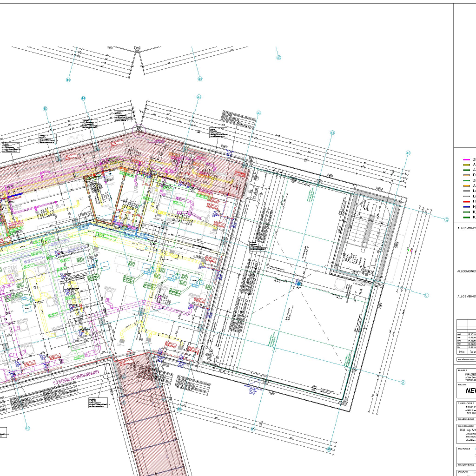This screenshot has width=476, height=476.
Task: Click the red legend swatch
Action: coord(466,201)
